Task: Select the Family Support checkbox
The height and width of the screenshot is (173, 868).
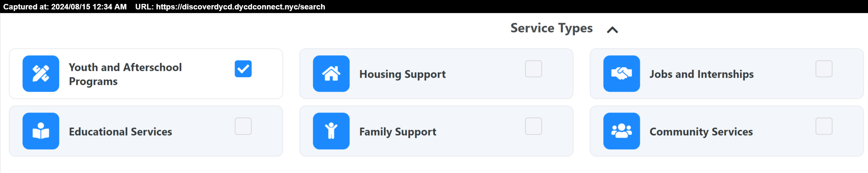Action: [534, 126]
